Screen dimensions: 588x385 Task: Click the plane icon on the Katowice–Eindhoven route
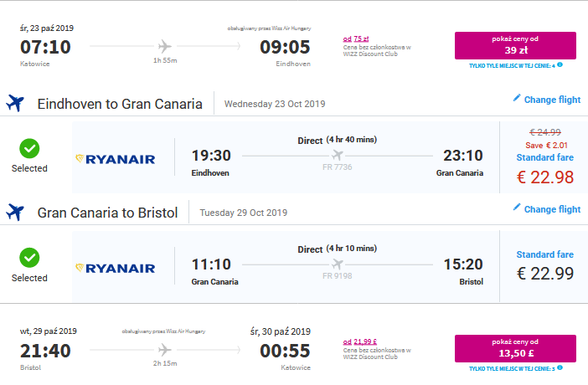[x=165, y=47]
